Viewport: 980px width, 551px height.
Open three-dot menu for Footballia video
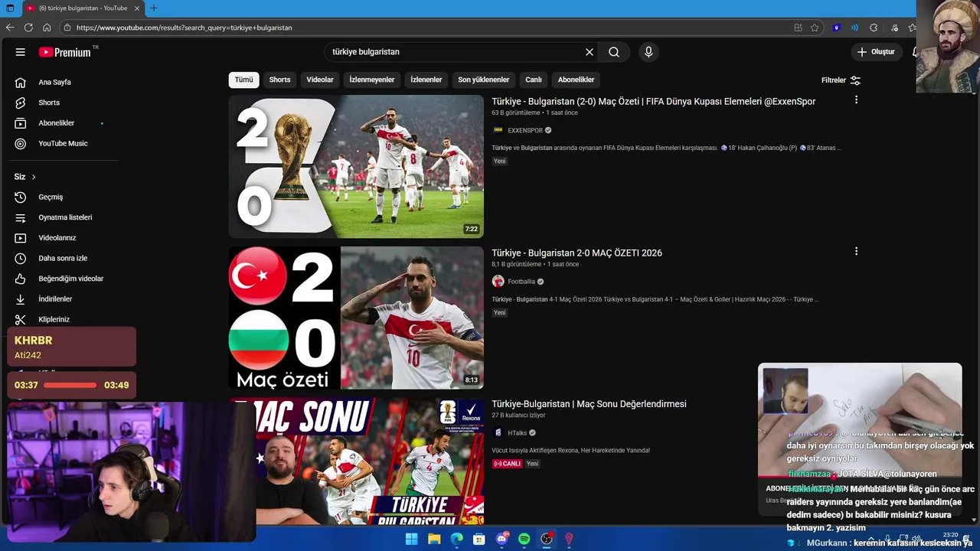pos(856,251)
